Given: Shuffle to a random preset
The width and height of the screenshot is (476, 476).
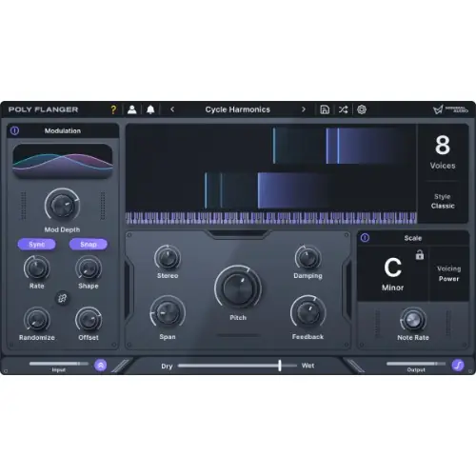Looking at the screenshot, I should tap(343, 109).
